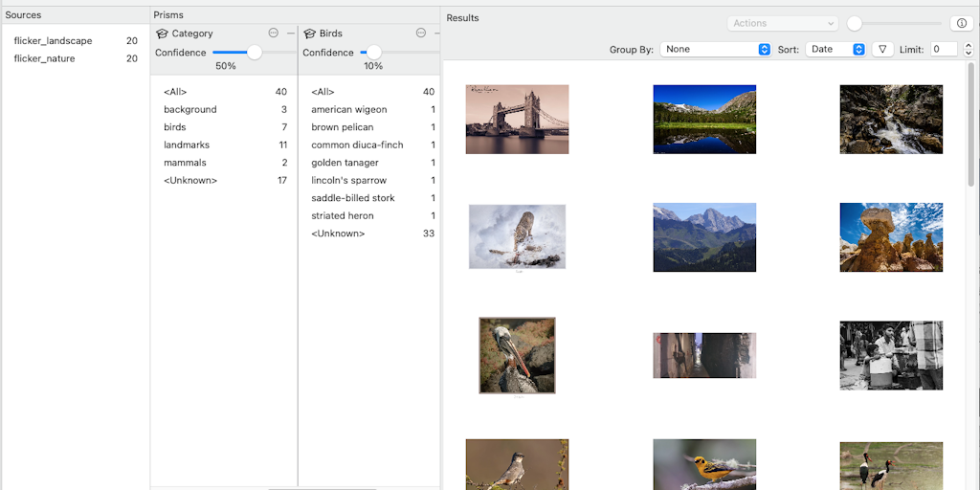Select flicker_landscape source
This screenshot has width=980, height=490.
point(53,41)
